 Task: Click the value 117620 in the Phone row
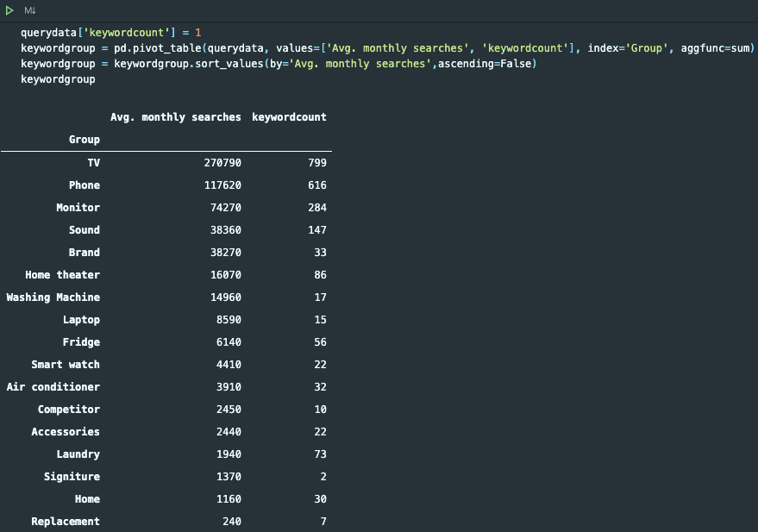(x=222, y=185)
